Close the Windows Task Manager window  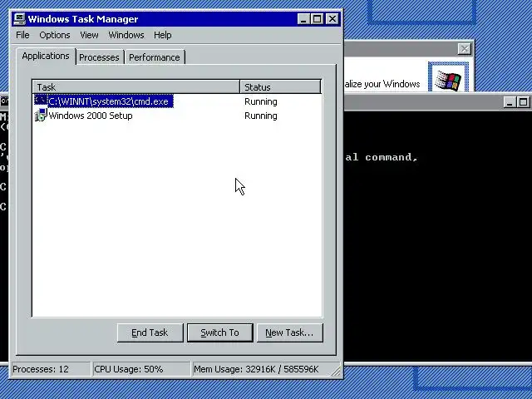[332, 18]
